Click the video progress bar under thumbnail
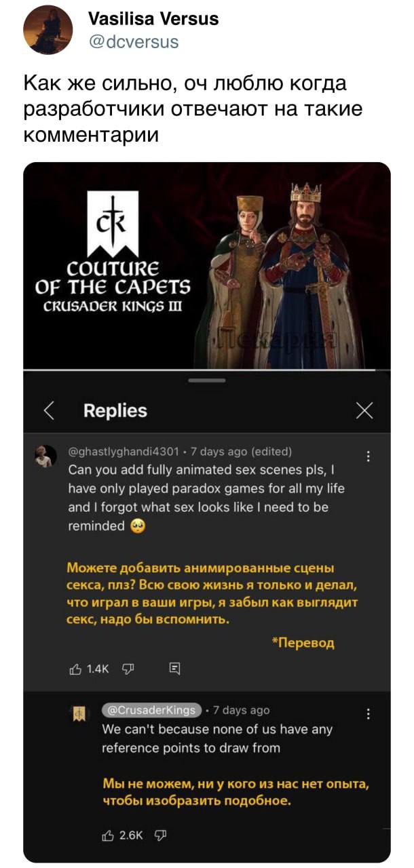This screenshot has width=414, height=868. point(207,370)
